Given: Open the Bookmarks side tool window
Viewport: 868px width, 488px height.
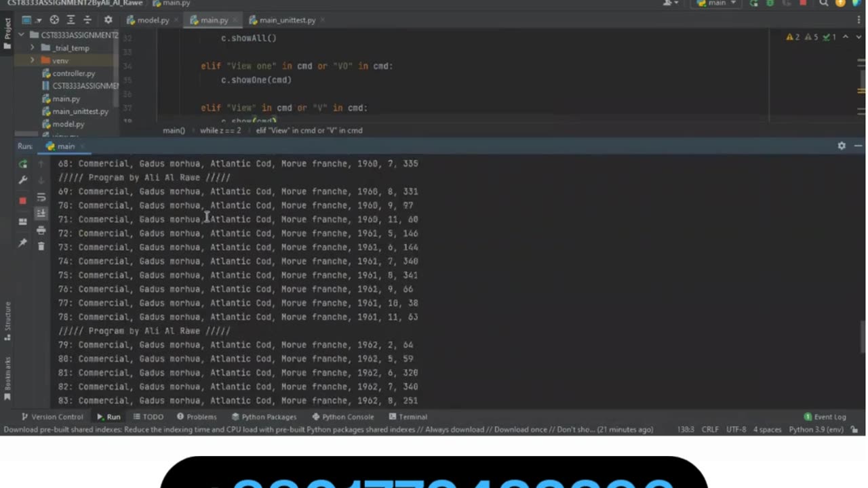Looking at the screenshot, I should (7, 378).
